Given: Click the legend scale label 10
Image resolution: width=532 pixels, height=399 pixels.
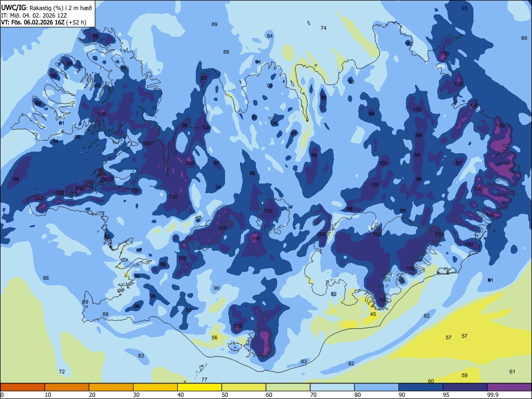Looking at the screenshot, I should (x=48, y=395).
